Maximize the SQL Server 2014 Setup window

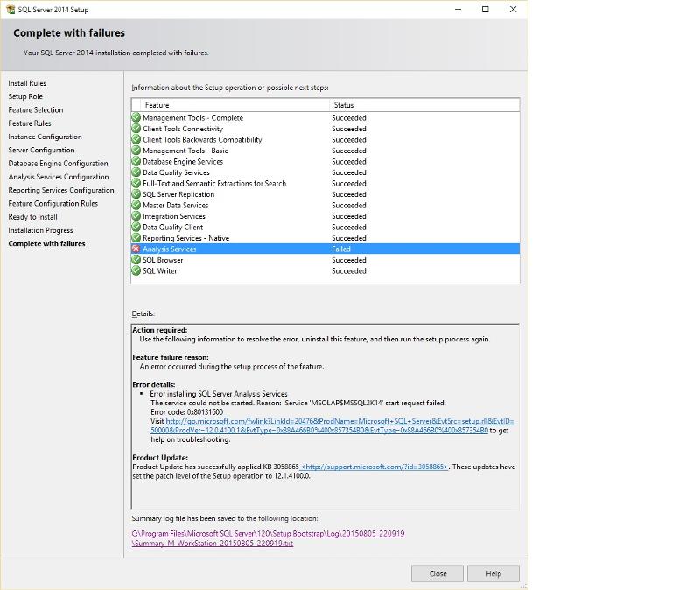click(486, 10)
